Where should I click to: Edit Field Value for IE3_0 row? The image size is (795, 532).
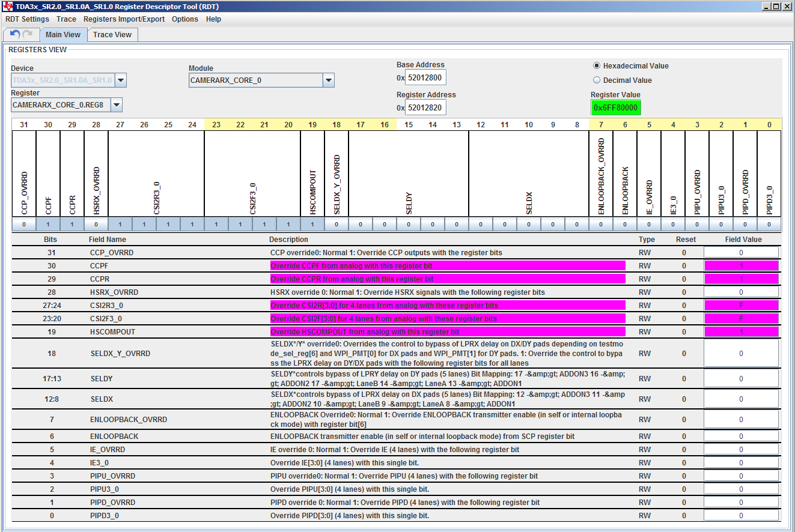click(742, 463)
